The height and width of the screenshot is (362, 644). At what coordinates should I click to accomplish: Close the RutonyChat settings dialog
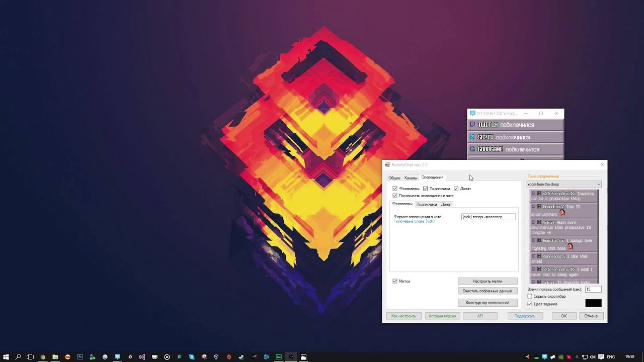pyautogui.click(x=602, y=164)
